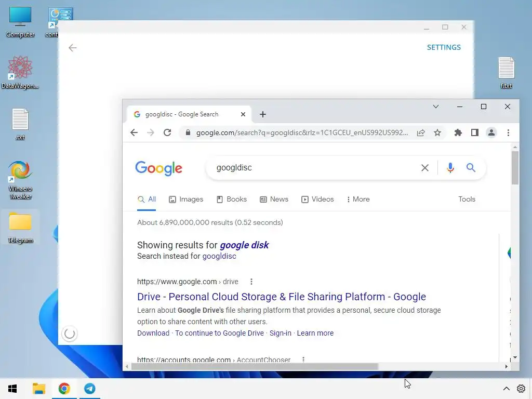Open the Windows Start menu
Viewport: 532px width, 399px height.
pos(12,389)
